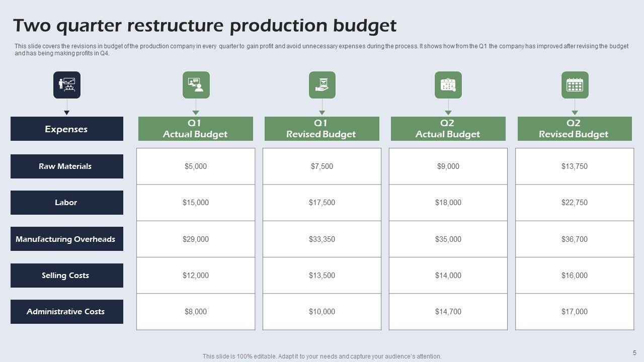Click the green arrow above Q1 Actual Budget

pyautogui.click(x=196, y=112)
